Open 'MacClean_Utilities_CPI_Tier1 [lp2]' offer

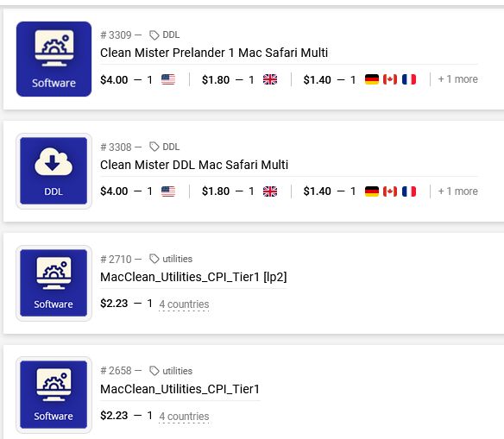coord(193,277)
